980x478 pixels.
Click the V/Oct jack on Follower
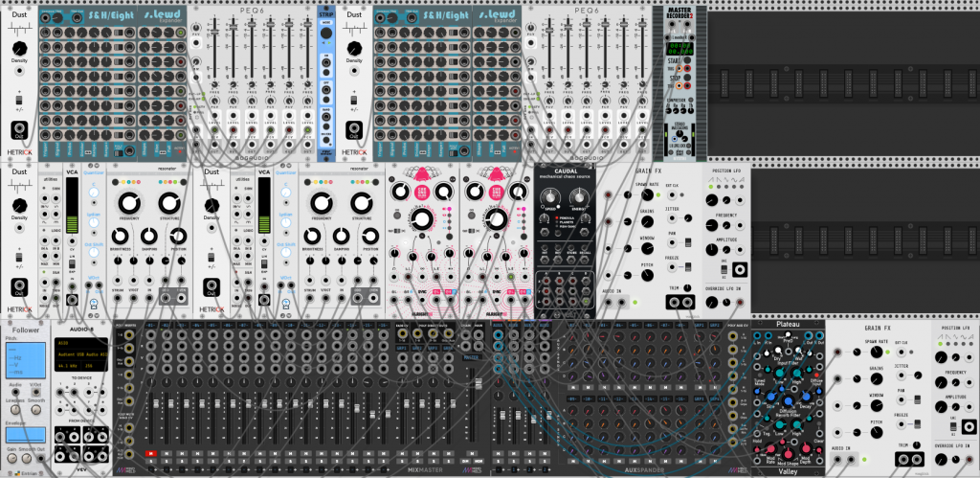(35, 393)
